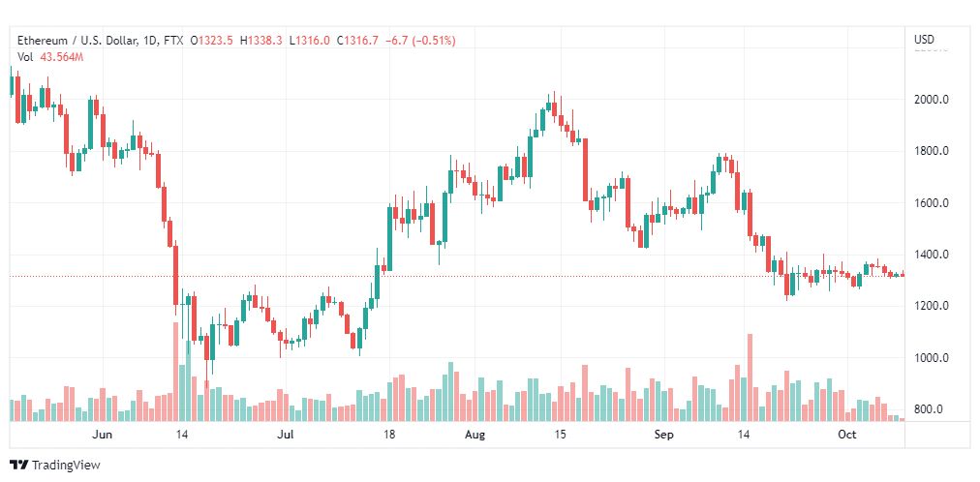Click the Sep date on time axis

[663, 435]
